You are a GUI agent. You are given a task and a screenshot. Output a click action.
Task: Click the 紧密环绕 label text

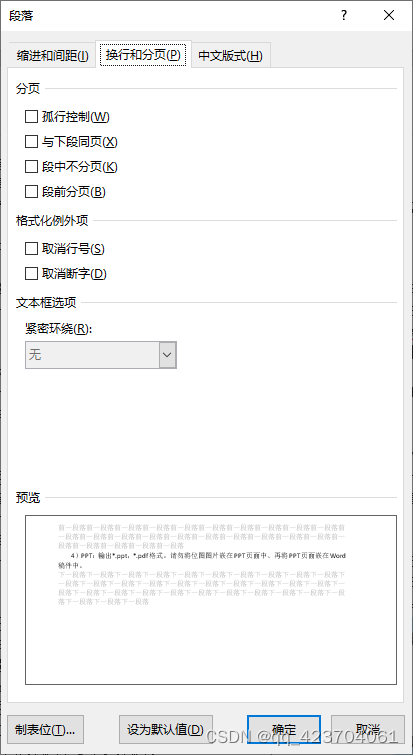[58, 329]
